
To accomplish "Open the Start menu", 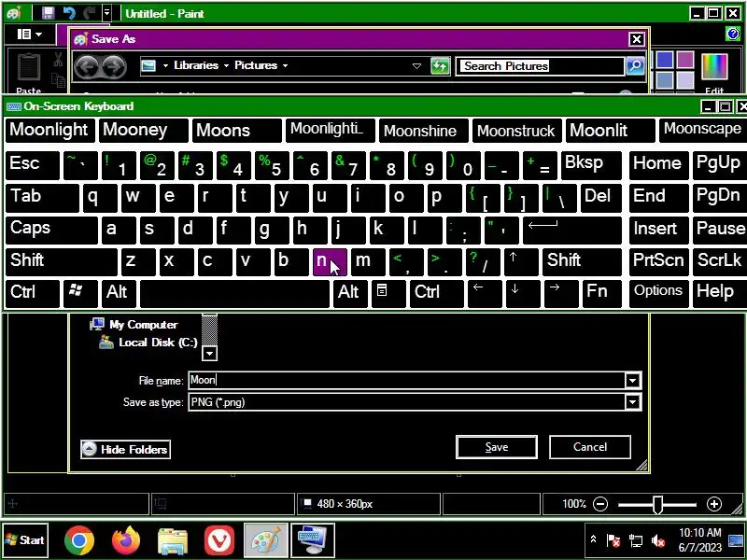I will pos(25,540).
